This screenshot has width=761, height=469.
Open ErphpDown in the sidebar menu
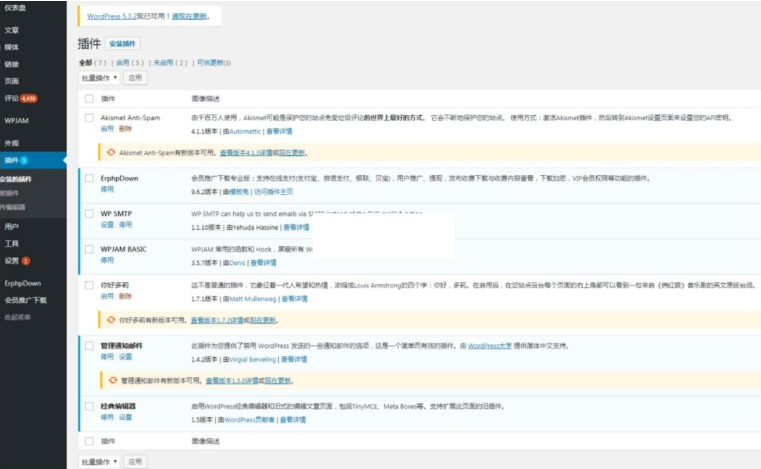coord(22,283)
